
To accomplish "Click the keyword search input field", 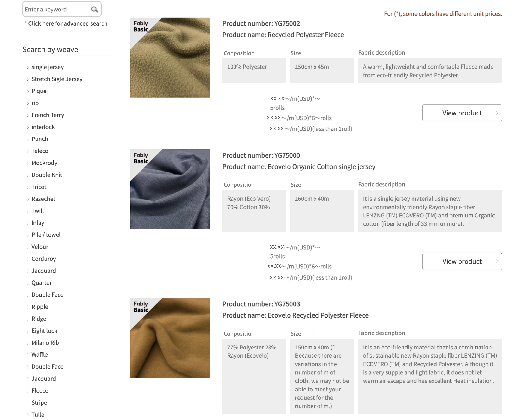I will 57,10.
